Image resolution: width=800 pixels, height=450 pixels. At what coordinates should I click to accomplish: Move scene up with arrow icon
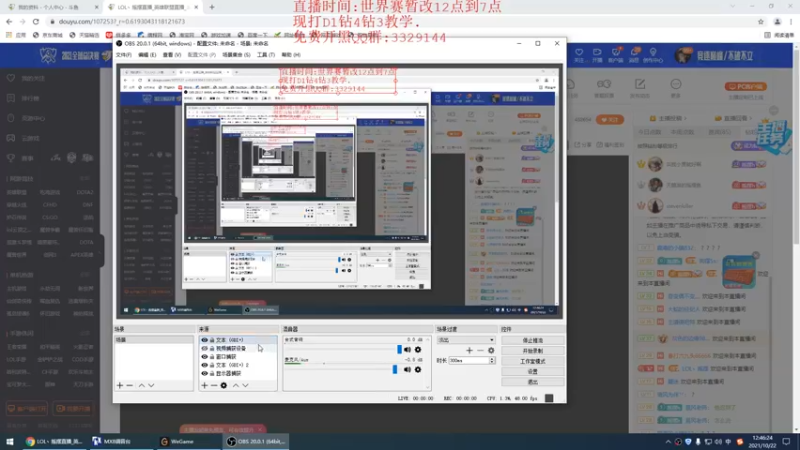point(142,386)
